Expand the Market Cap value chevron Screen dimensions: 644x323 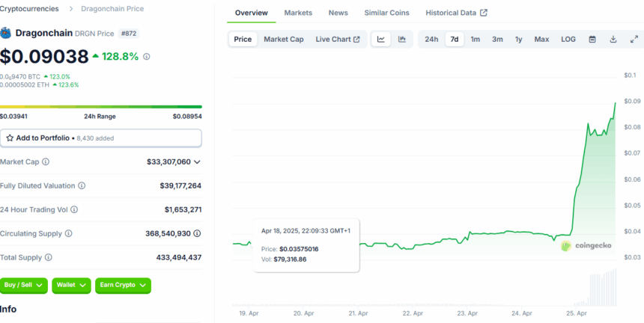tap(197, 161)
